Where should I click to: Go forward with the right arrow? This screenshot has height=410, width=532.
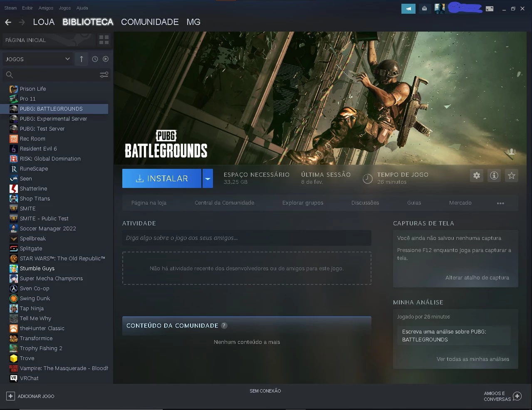coord(22,22)
